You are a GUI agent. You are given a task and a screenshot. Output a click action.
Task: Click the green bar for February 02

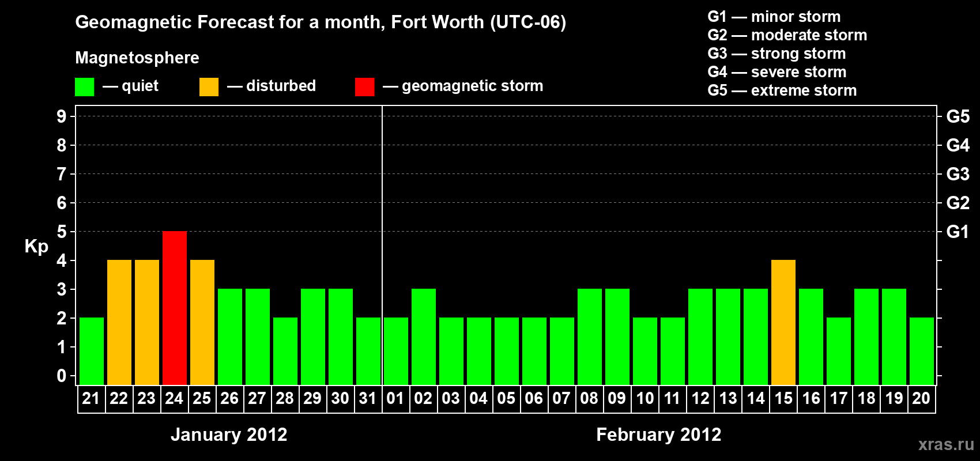[x=424, y=337]
